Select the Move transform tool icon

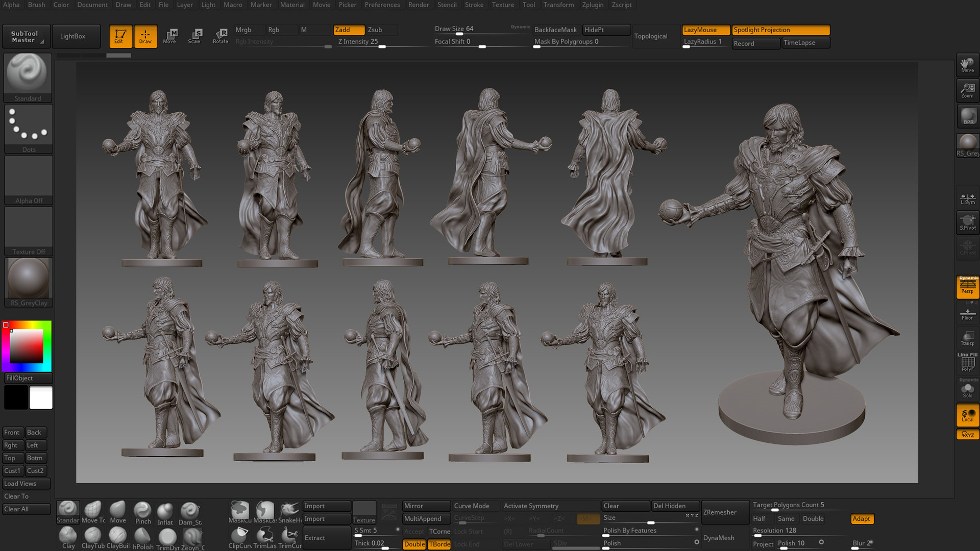(x=169, y=36)
